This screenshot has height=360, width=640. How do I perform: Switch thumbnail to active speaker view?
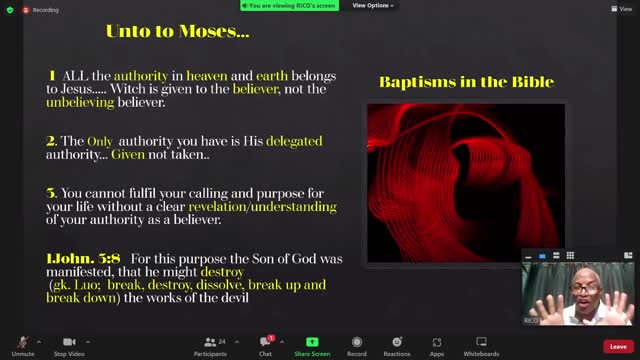pyautogui.click(x=542, y=256)
